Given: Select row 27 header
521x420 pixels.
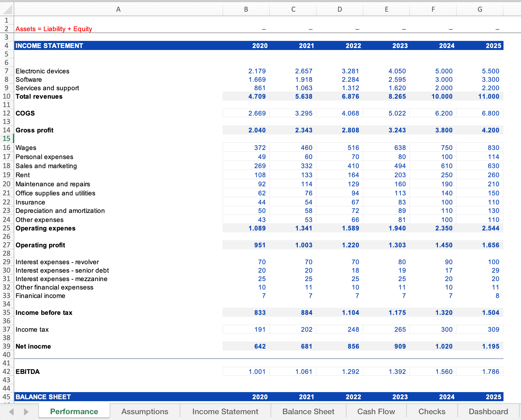Looking at the screenshot, I should (7, 245).
